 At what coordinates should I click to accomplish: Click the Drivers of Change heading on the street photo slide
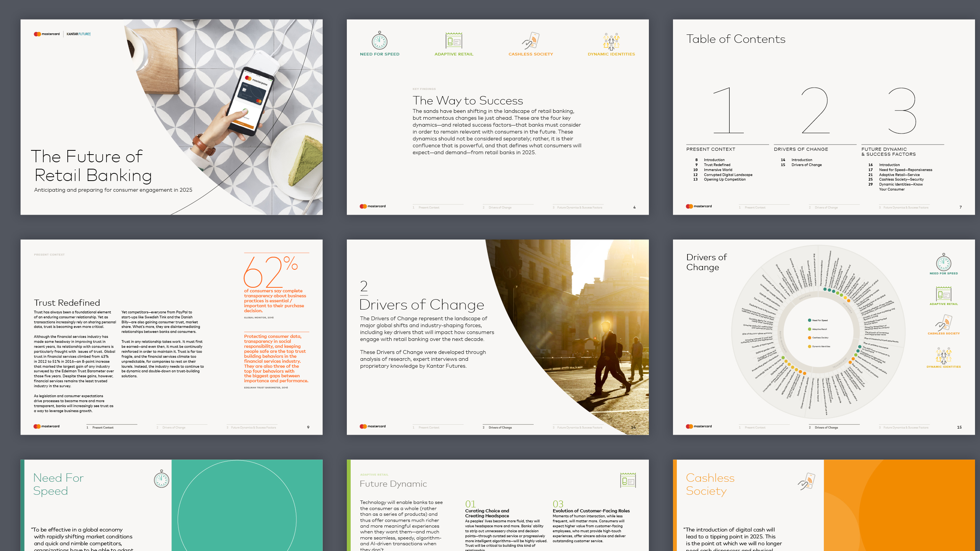pos(421,305)
